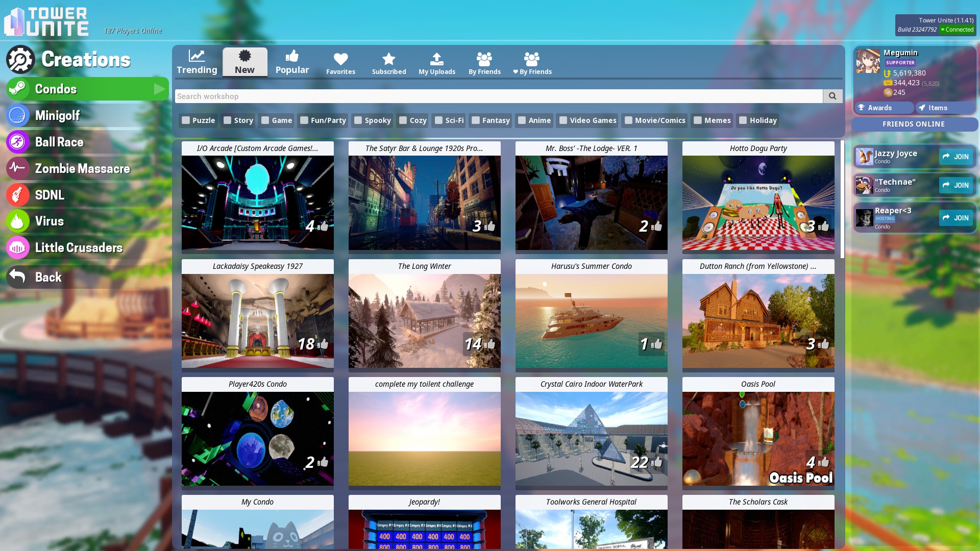Screen dimensions: 980x551
Task: Check the Game tag filter
Action: coord(265,120)
